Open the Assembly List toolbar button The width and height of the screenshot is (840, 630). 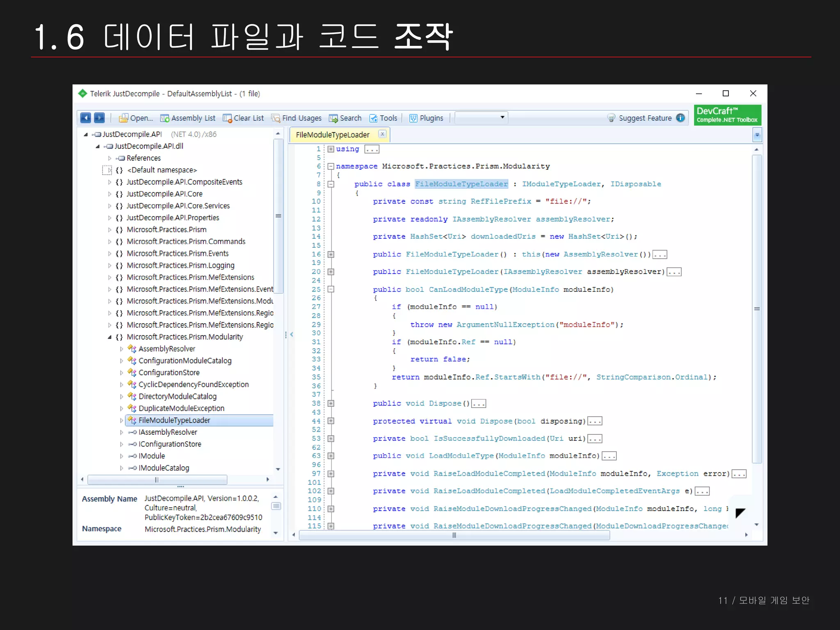pos(187,118)
